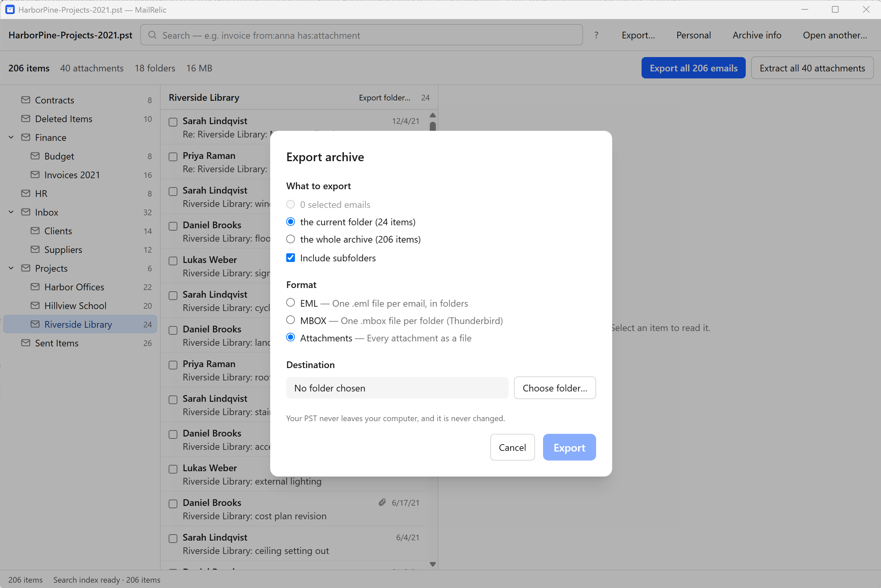Select 'the current folder (24 items)' radio
The image size is (881, 588).
(291, 222)
